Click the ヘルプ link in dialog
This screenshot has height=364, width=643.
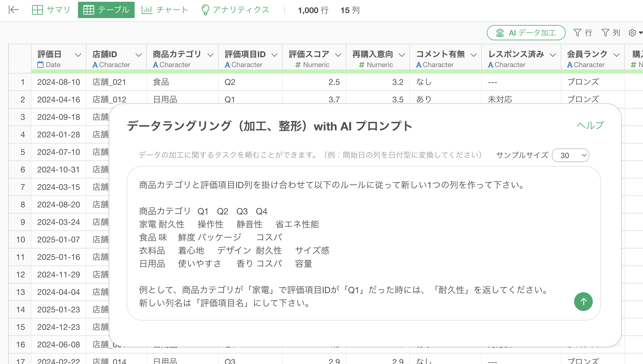[590, 125]
